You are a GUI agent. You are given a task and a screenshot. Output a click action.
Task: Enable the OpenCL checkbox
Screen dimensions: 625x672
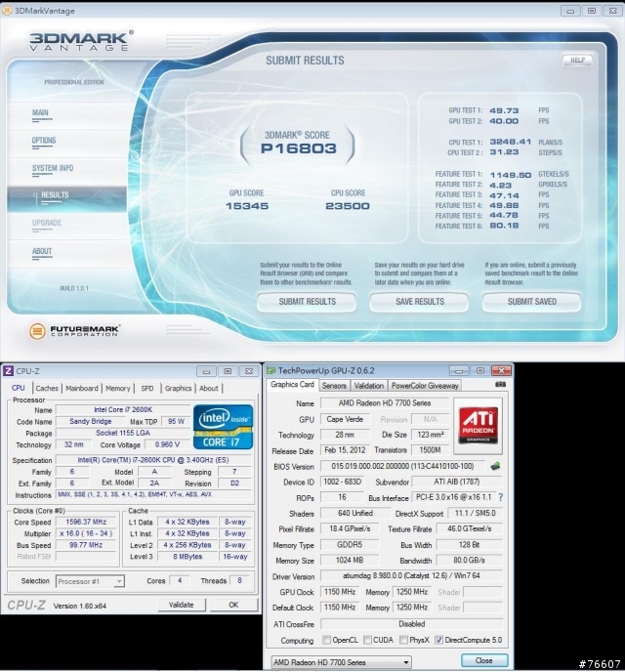[x=326, y=640]
